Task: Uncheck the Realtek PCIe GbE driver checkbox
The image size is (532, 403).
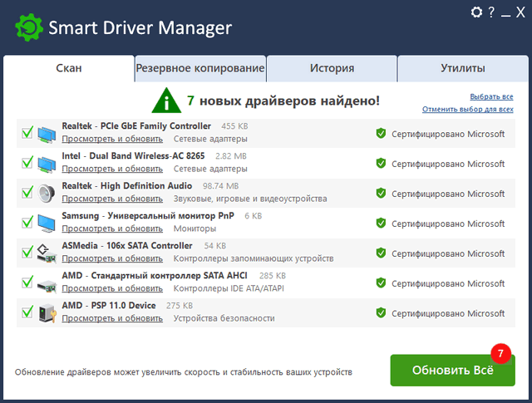Action: 27,133
